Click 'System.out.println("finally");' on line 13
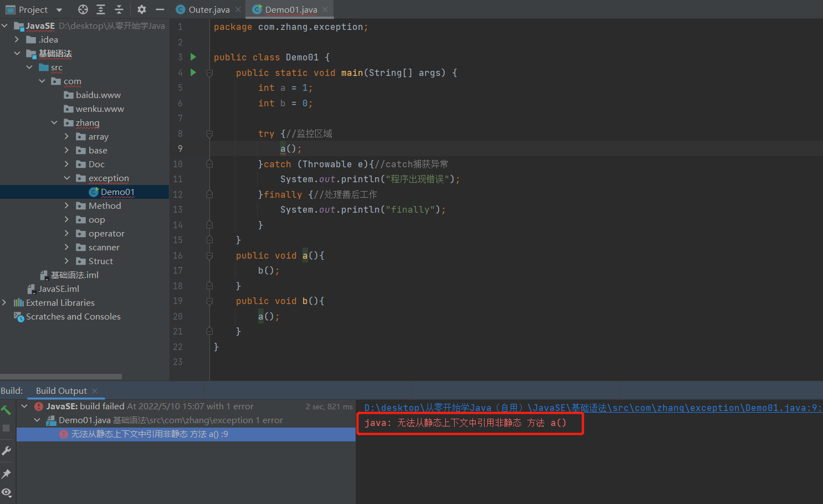 pos(363,209)
